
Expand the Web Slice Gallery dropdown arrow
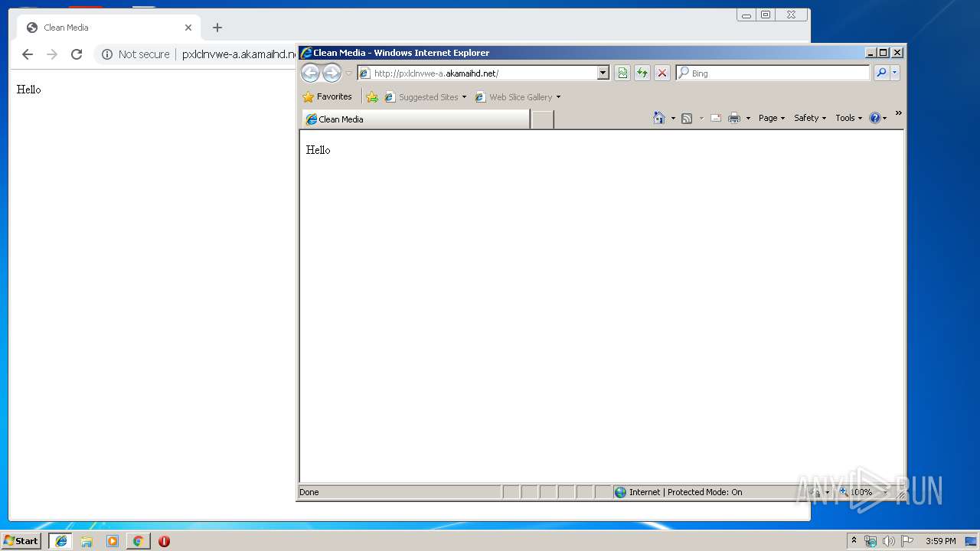[x=558, y=97]
